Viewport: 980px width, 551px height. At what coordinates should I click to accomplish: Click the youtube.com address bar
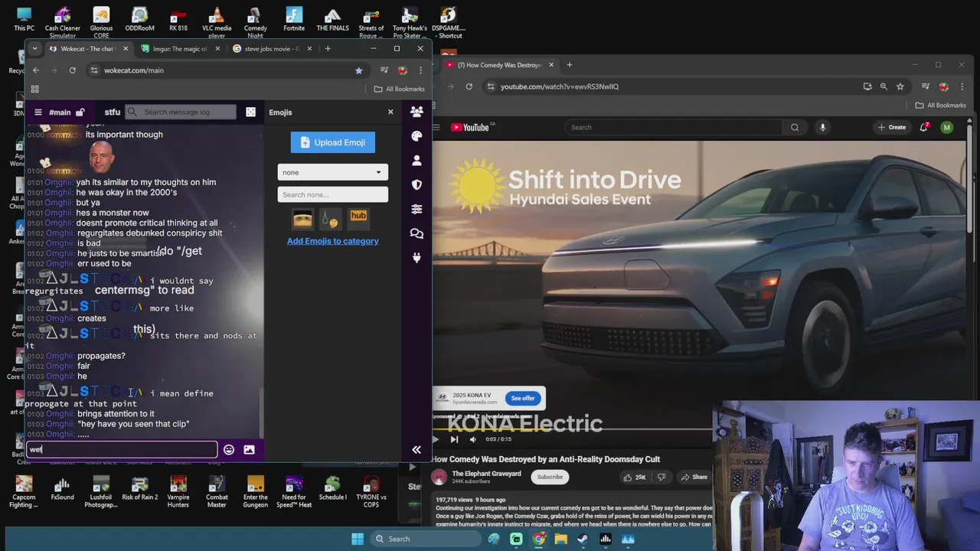(674, 86)
